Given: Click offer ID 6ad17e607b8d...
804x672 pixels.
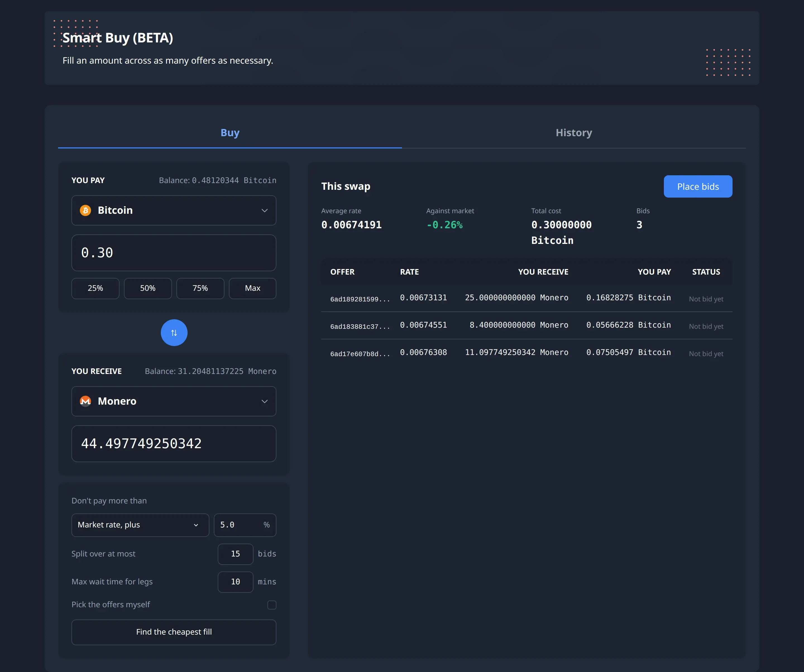Looking at the screenshot, I should coord(360,354).
